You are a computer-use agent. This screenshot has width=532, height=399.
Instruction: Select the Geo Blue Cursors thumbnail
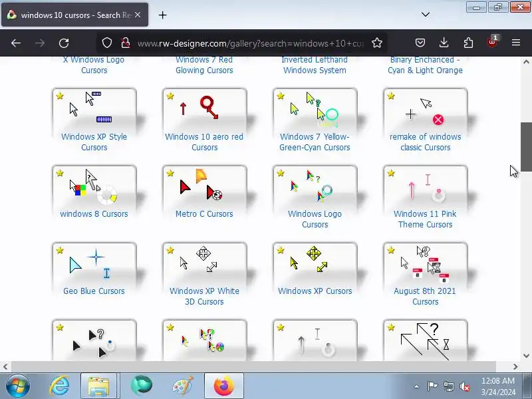pos(94,263)
